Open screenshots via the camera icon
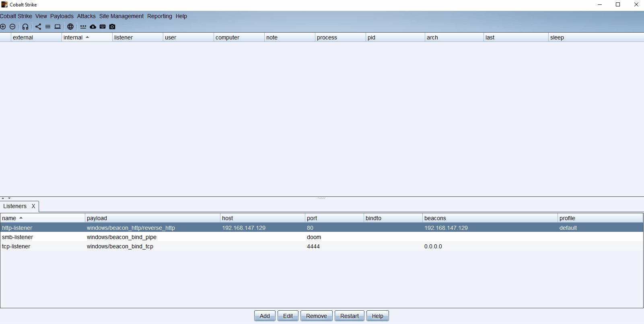The image size is (644, 324). (x=112, y=27)
